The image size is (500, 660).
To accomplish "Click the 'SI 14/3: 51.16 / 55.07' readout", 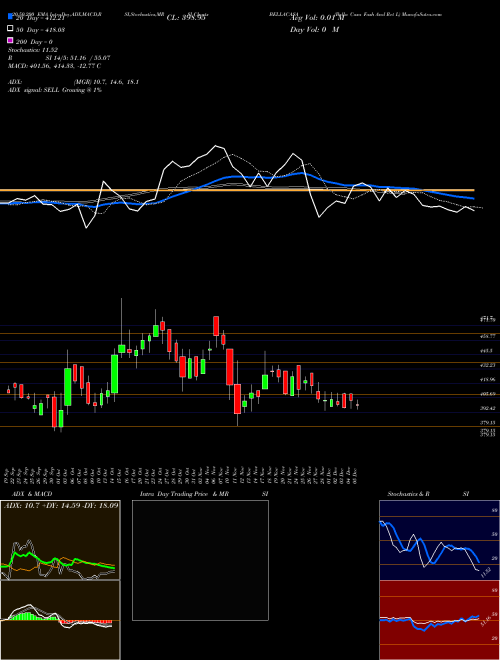I will (x=78, y=58).
